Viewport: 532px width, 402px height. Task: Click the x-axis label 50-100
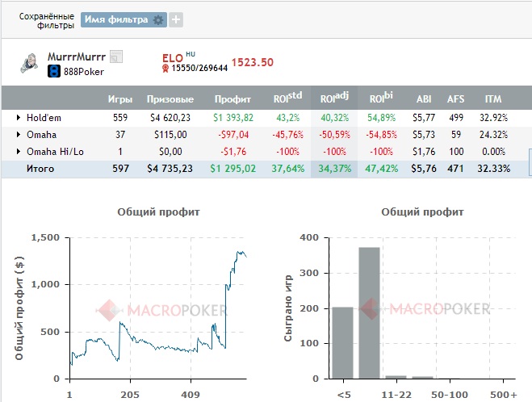(x=449, y=395)
